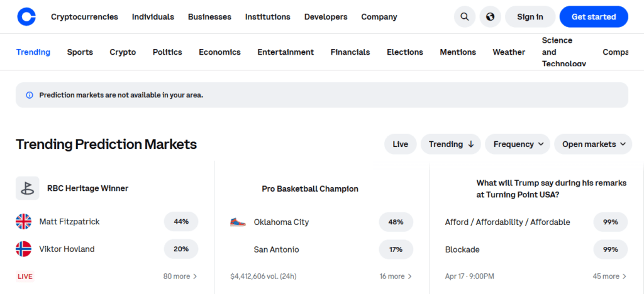
Task: Select the Blockade 99% button
Action: [610, 249]
